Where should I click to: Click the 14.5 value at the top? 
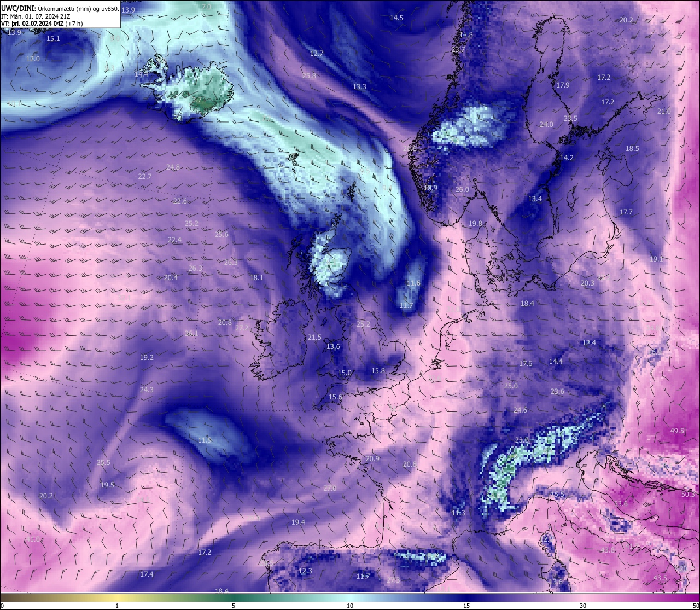(x=396, y=18)
